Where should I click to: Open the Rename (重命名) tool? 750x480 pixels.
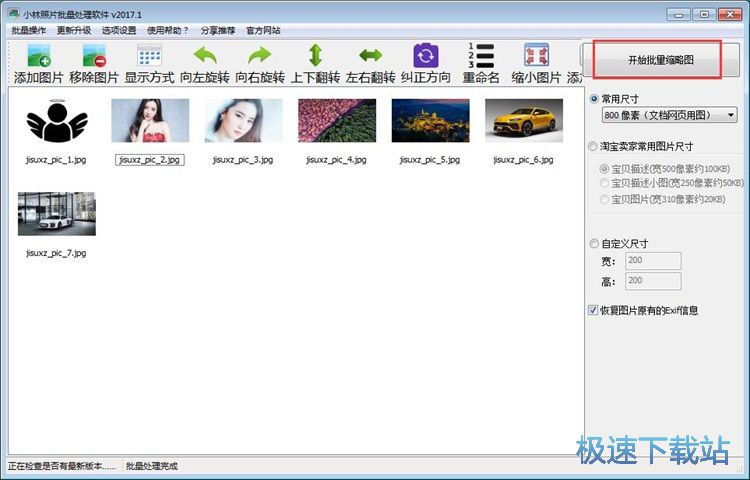point(481,55)
